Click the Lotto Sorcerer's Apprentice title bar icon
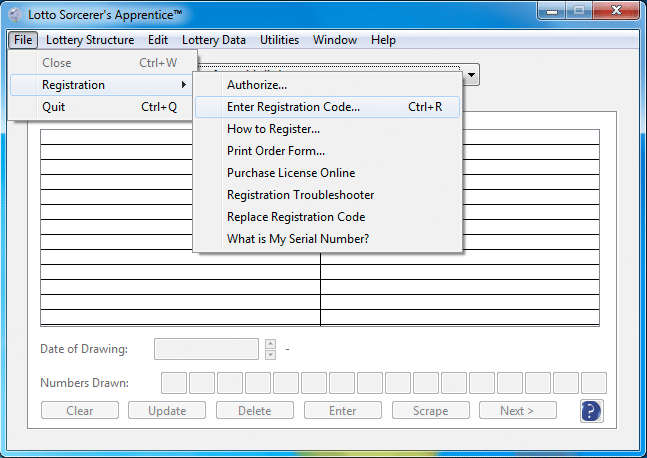 tap(14, 15)
